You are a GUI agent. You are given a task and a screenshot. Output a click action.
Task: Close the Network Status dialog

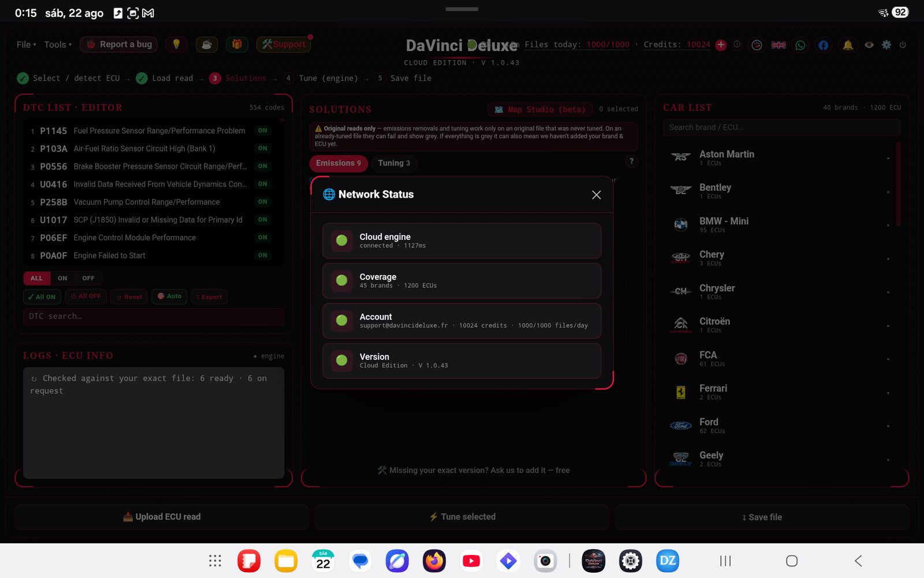(x=597, y=195)
